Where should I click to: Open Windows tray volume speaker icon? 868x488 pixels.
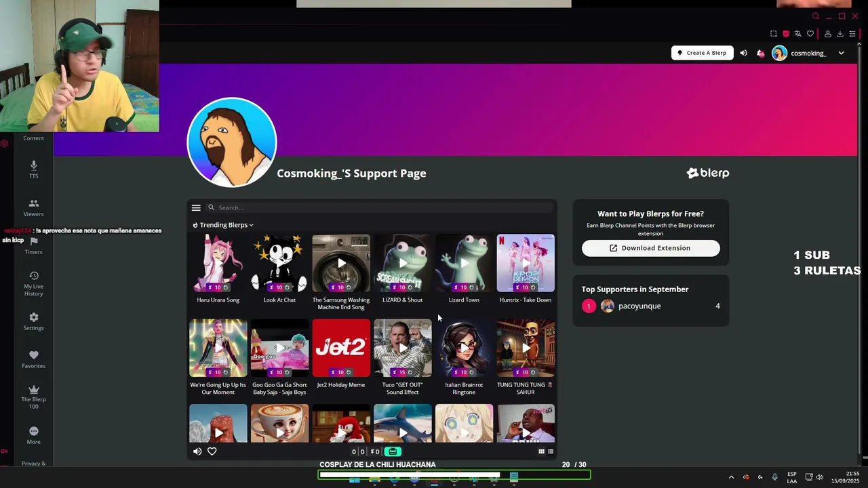coord(819,477)
